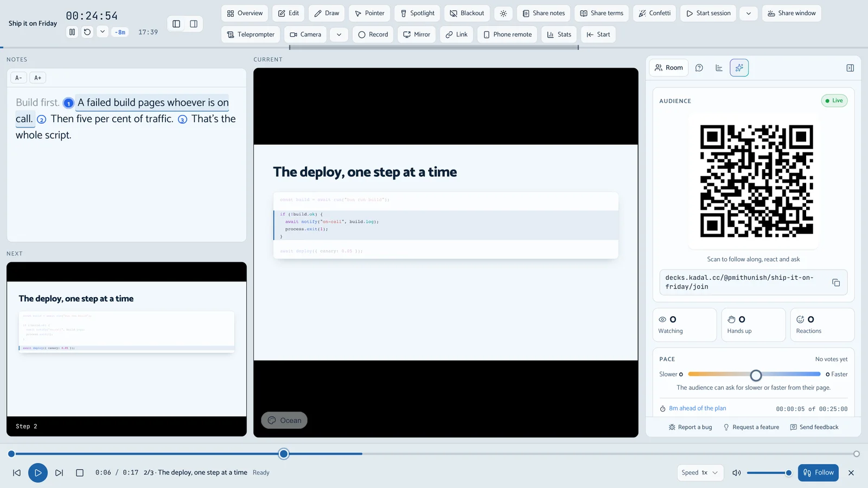Adjust the volume slider
The height and width of the screenshot is (488, 868).
(x=769, y=473)
